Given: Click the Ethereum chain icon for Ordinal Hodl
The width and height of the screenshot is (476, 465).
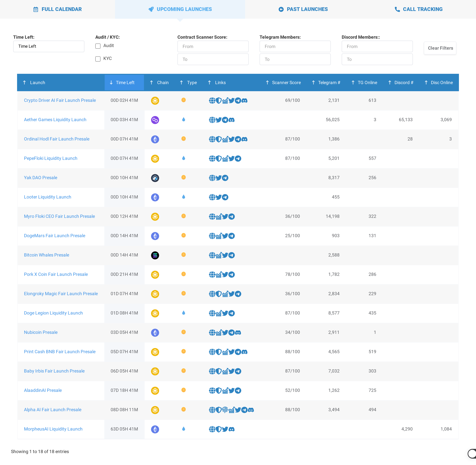Looking at the screenshot, I should click(155, 139).
